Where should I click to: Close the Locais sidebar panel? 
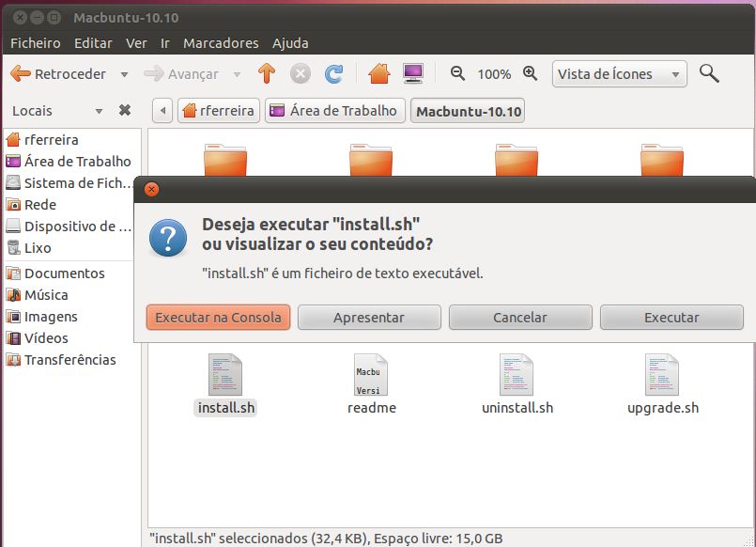click(124, 110)
